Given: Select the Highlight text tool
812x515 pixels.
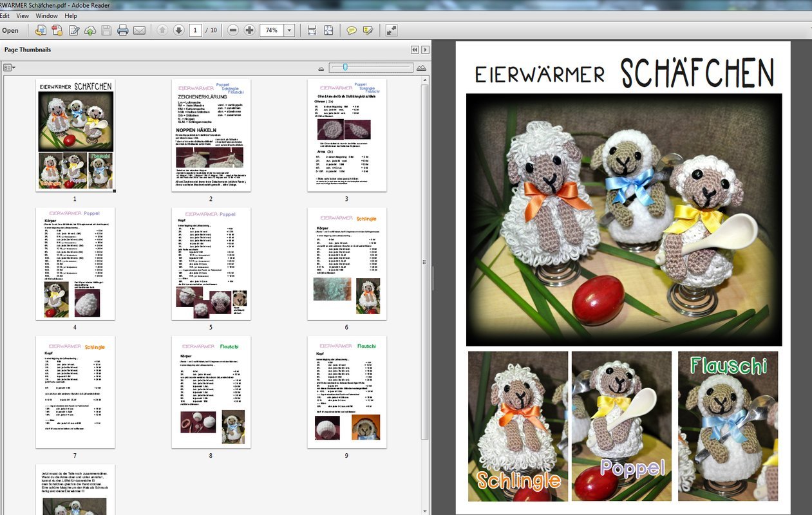Looking at the screenshot, I should pyautogui.click(x=368, y=30).
